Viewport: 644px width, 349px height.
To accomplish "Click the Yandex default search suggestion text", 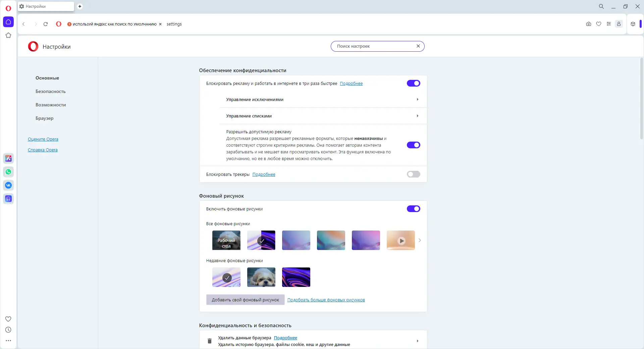I will coord(115,24).
